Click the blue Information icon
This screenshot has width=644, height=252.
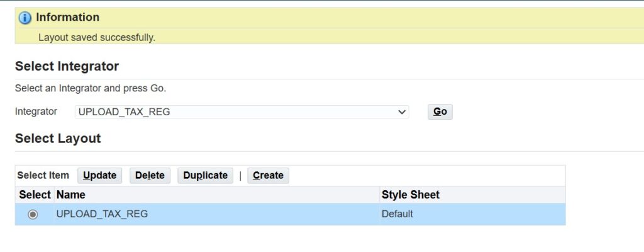(25, 18)
